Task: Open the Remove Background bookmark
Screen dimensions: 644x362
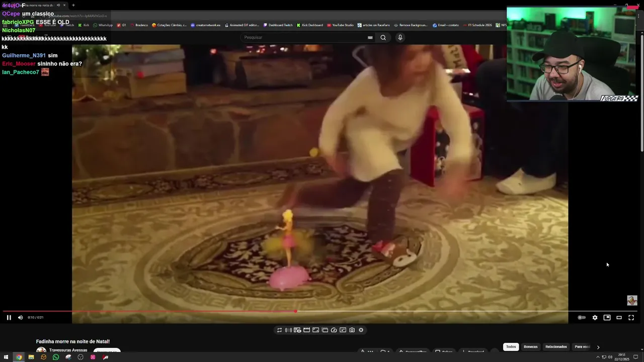Action: pyautogui.click(x=411, y=25)
